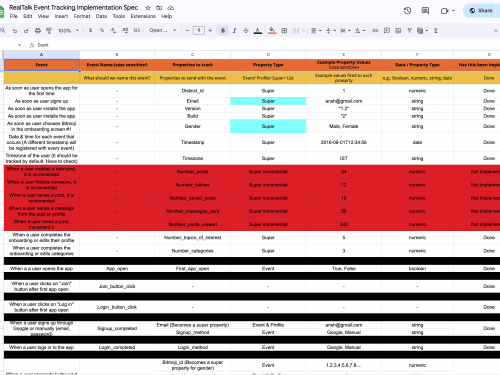Expand the name box dropdown arrow
The width and height of the screenshot is (500, 375).
(19, 45)
